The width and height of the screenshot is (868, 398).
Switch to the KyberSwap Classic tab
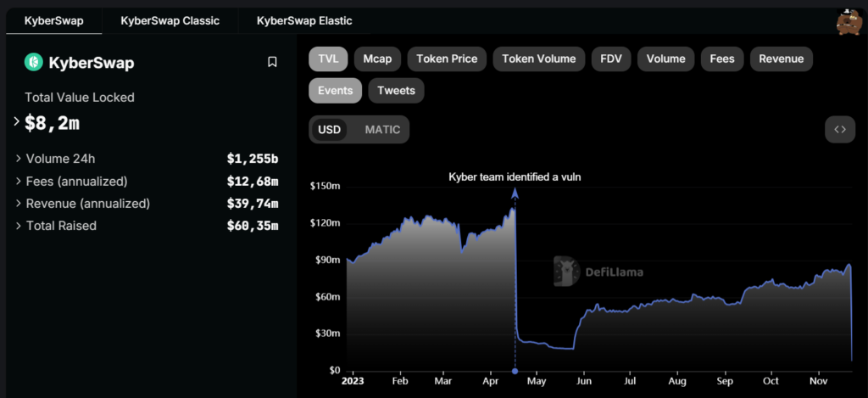coord(170,21)
